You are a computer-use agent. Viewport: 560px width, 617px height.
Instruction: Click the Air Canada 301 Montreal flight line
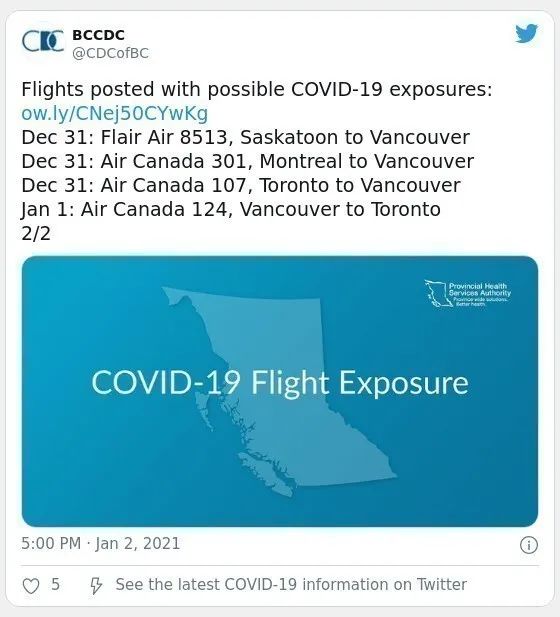(x=248, y=161)
